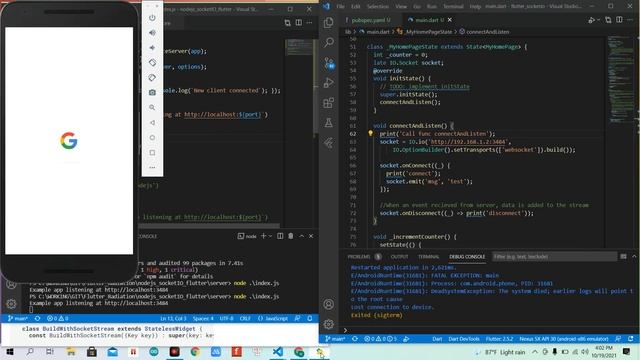Screen dimensions: 640x360
Task: Open VS Code from Windows taskbar
Action: pyautogui.click(x=278, y=351)
